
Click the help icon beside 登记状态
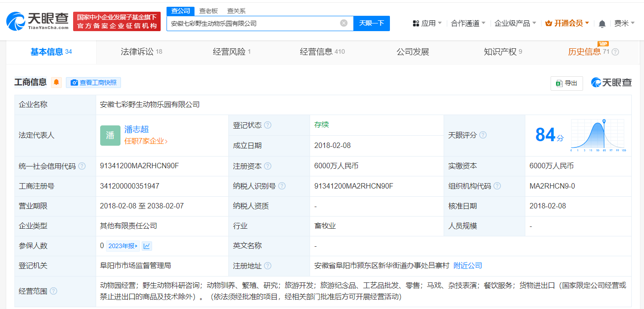pos(268,125)
